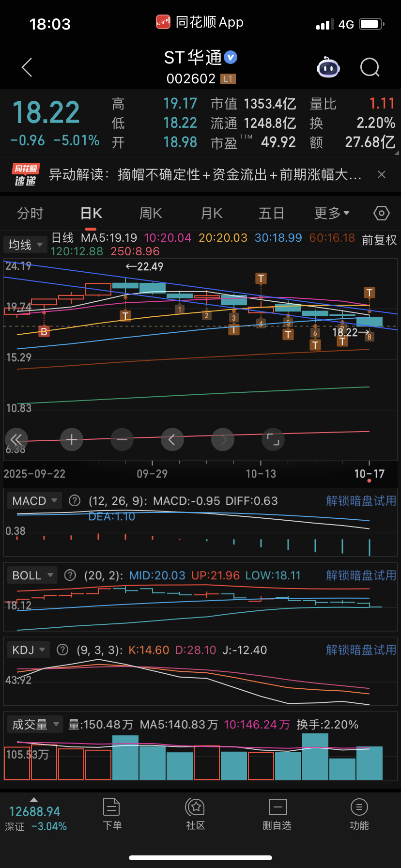The width and height of the screenshot is (401, 868).
Task: Move chart left with previous arrow
Action: pos(172,439)
